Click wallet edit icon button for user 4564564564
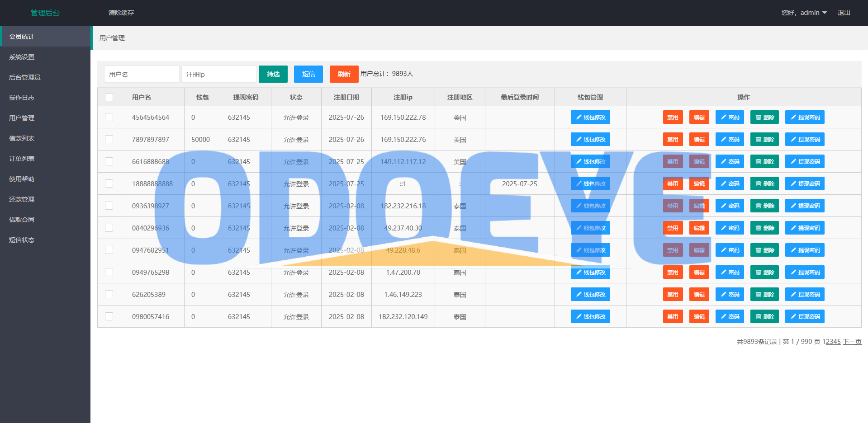 tap(590, 117)
